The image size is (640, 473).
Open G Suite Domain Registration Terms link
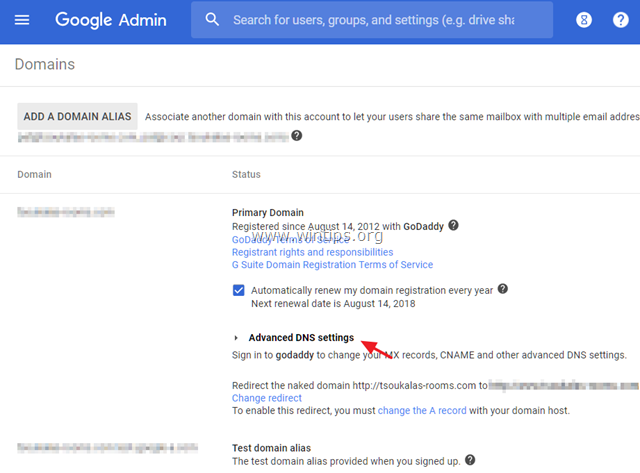(332, 265)
